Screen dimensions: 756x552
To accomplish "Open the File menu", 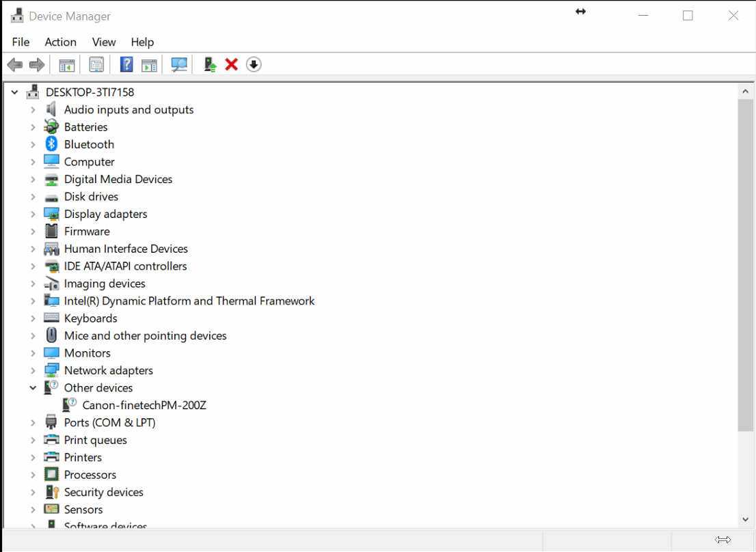I will pos(21,42).
